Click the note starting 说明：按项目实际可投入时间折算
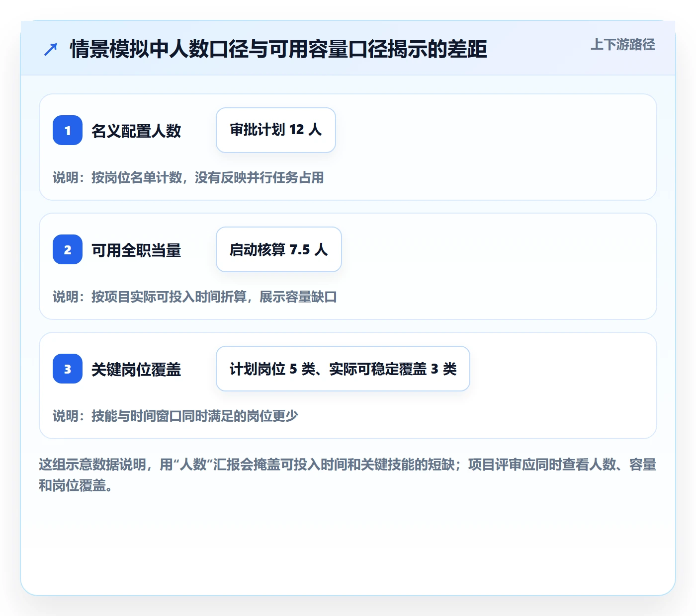The width and height of the screenshot is (696, 616). click(195, 297)
